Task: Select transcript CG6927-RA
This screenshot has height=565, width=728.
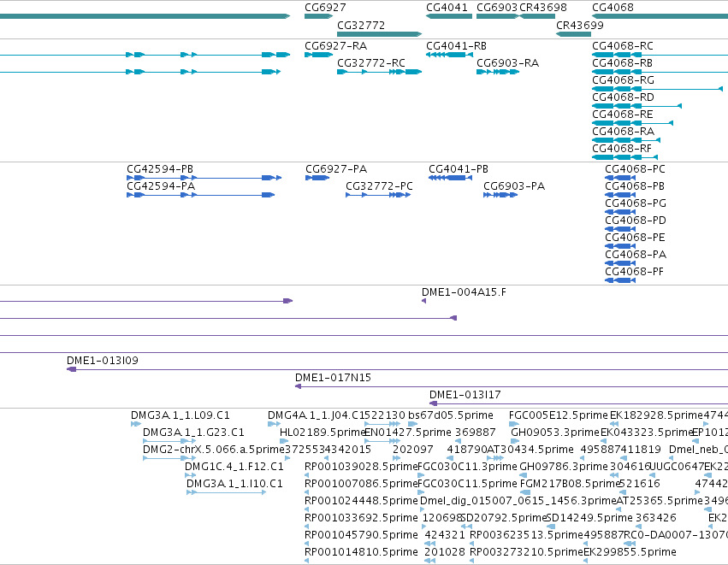Action: pos(318,55)
